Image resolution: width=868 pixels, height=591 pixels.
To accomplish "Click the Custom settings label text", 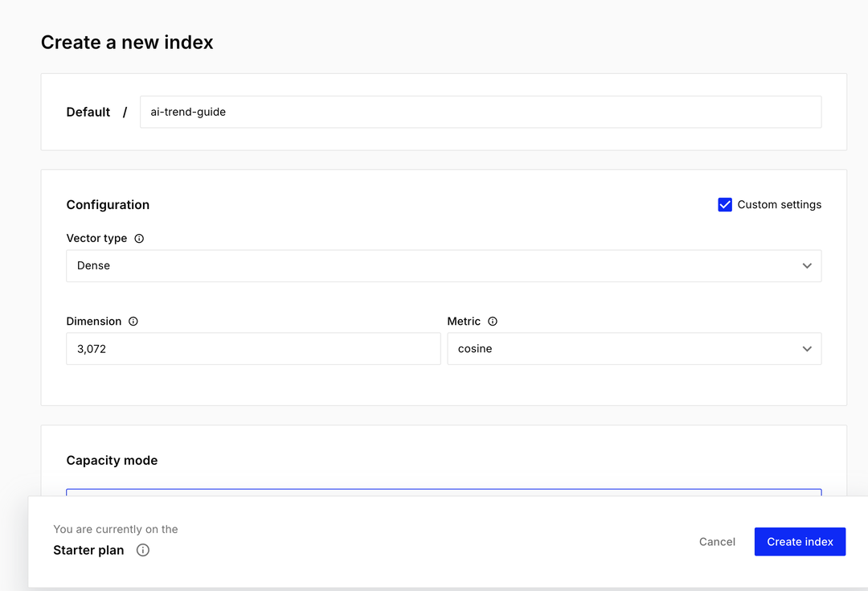I will pyautogui.click(x=779, y=205).
